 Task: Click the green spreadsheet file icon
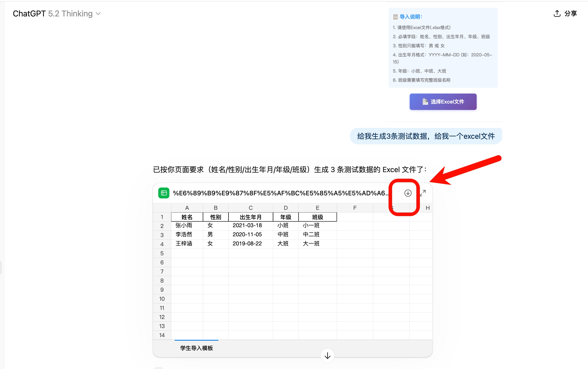click(164, 193)
